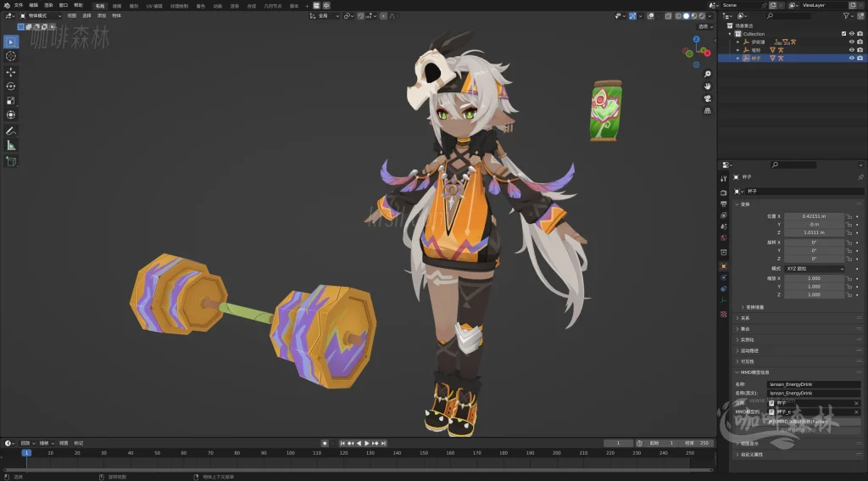The width and height of the screenshot is (868, 481).
Task: Hide 伊安珊 object with eye icon
Action: 851,42
